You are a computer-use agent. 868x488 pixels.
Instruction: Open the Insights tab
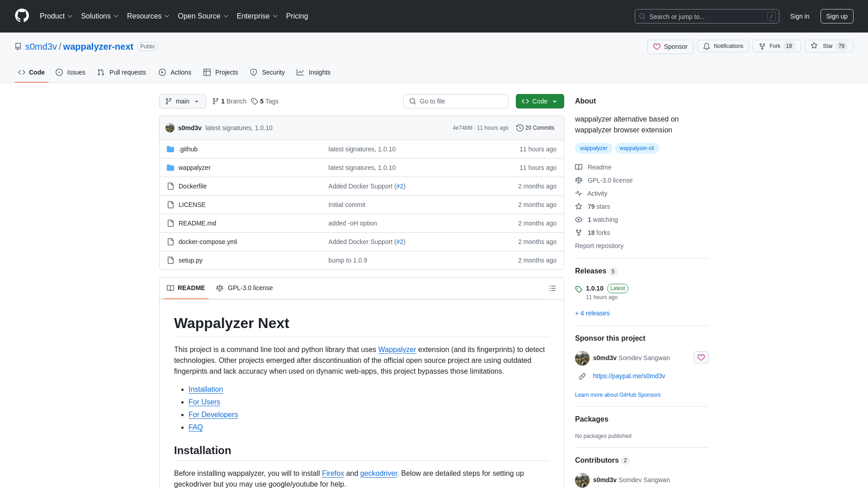314,72
